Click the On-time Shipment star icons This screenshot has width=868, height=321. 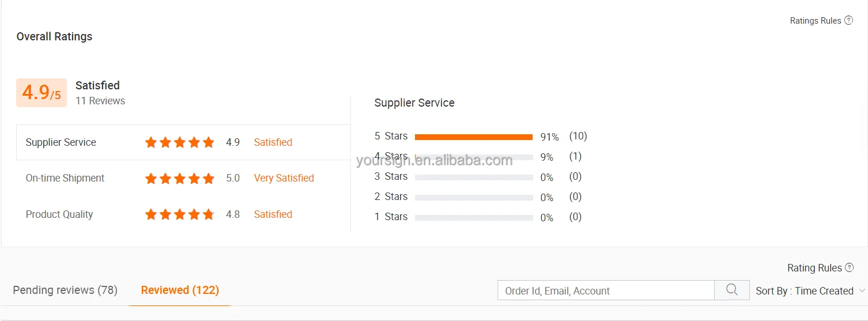click(x=180, y=179)
